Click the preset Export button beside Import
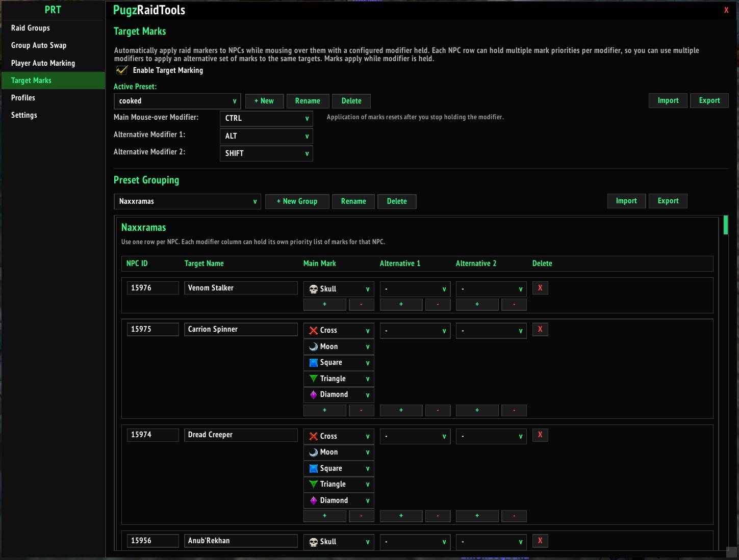 (709, 100)
